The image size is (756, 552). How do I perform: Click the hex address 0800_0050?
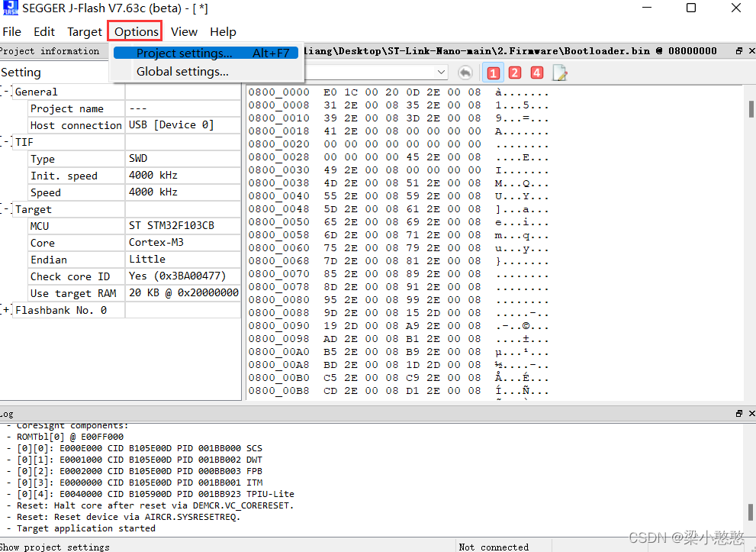pyautogui.click(x=278, y=222)
